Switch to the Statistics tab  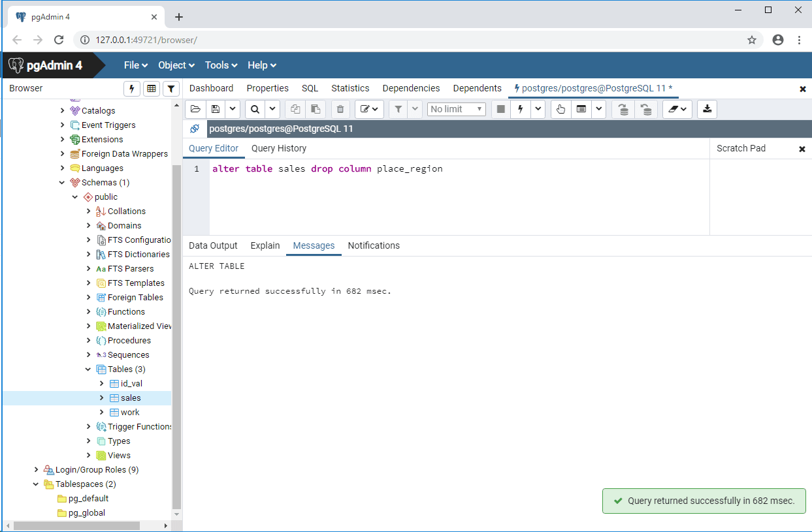(350, 88)
